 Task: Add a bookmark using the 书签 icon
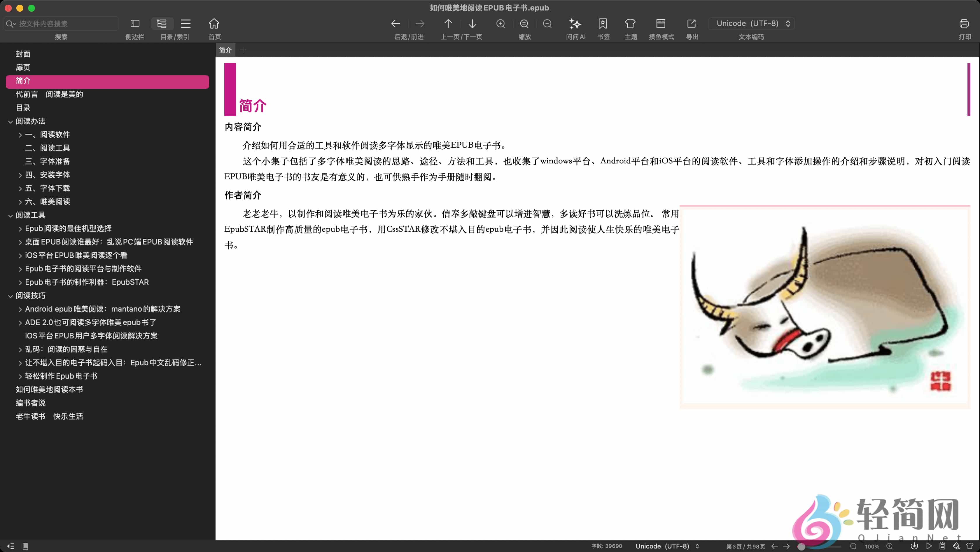click(603, 24)
